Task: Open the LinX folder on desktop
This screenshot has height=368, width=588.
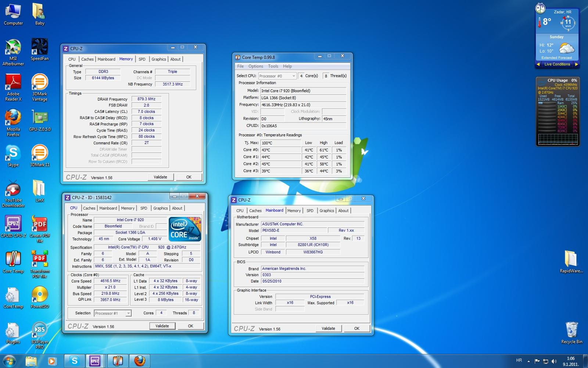Action: coord(40,191)
